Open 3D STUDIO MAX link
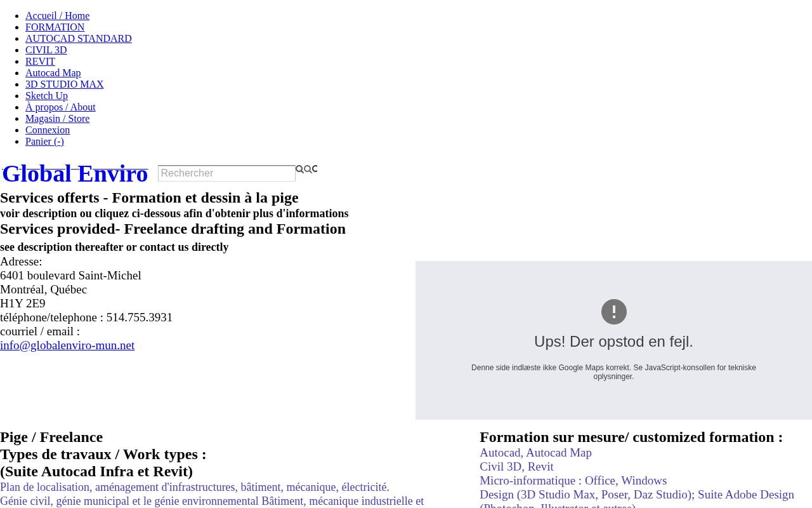The width and height of the screenshot is (812, 508). pyautogui.click(x=64, y=84)
